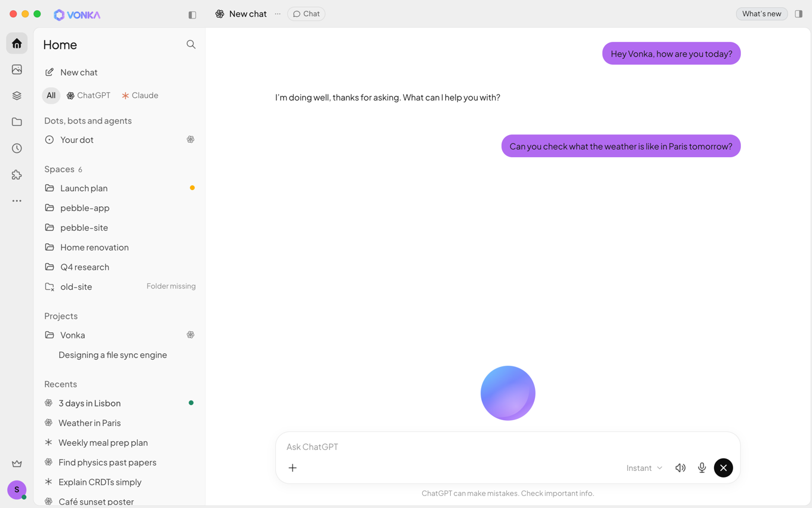Open the images gallery rail icon
812x508 pixels.
point(17,69)
